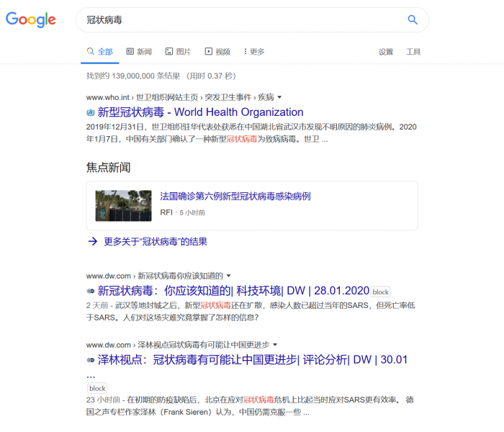Open the WHO 新型冠状病毒 result title
This screenshot has width=504, height=432.
(201, 112)
